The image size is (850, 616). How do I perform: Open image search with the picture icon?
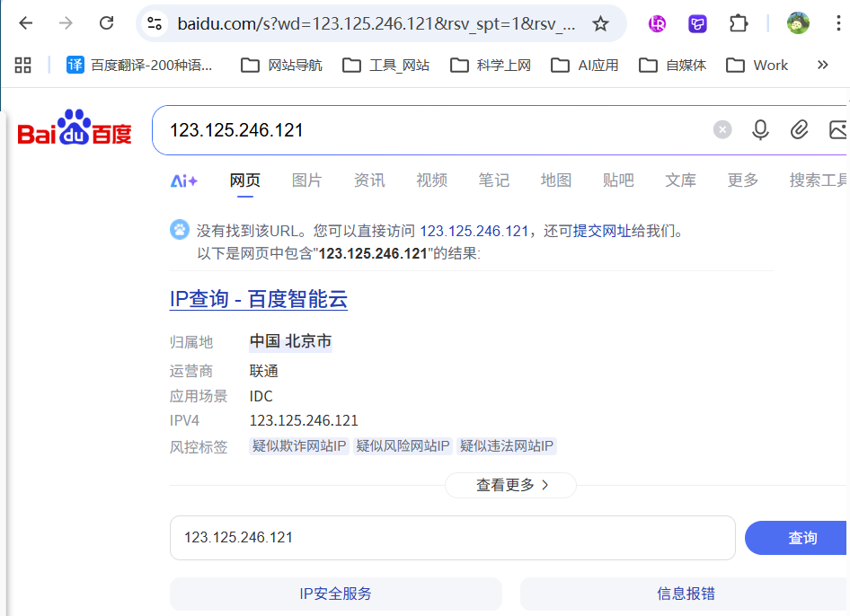tap(837, 130)
